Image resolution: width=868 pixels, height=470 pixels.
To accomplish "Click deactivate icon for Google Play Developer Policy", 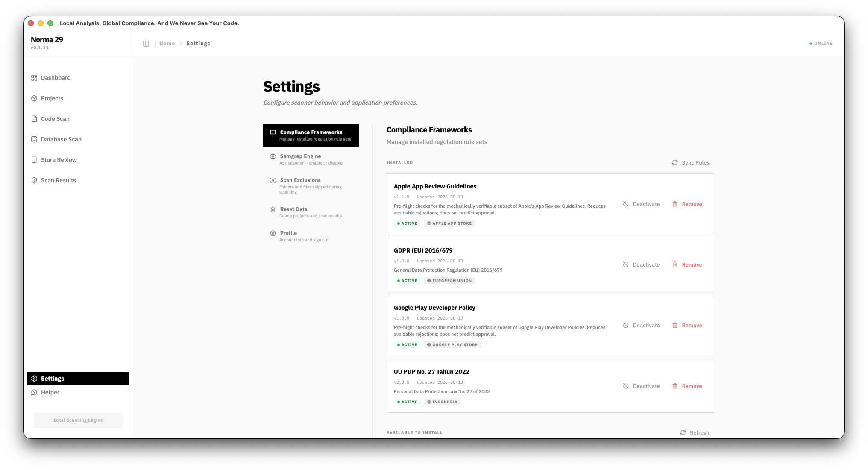I will (x=626, y=326).
